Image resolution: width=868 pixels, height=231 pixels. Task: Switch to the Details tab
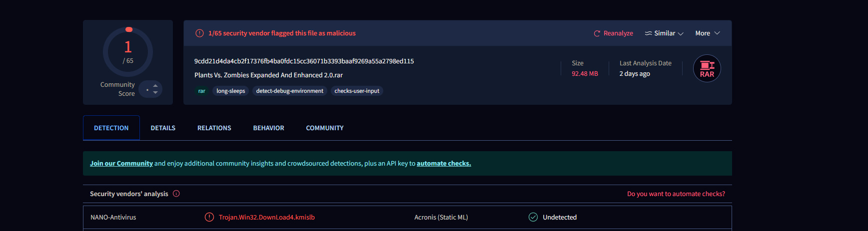163,128
